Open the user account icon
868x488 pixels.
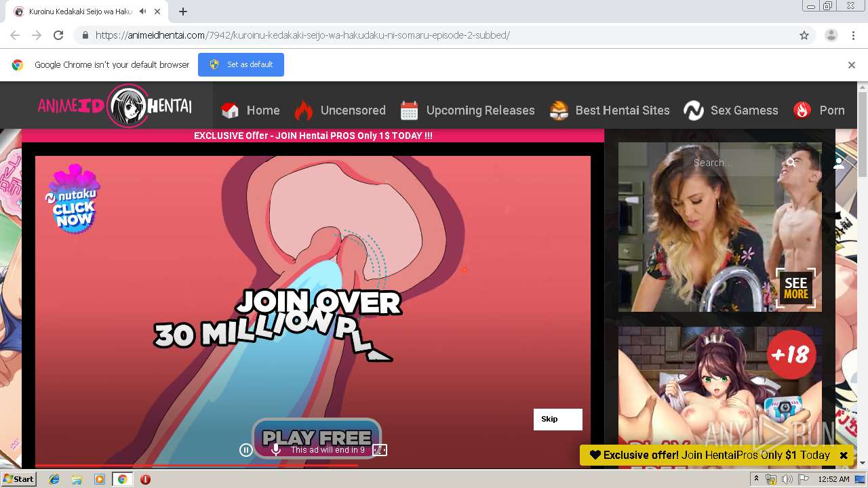(839, 163)
